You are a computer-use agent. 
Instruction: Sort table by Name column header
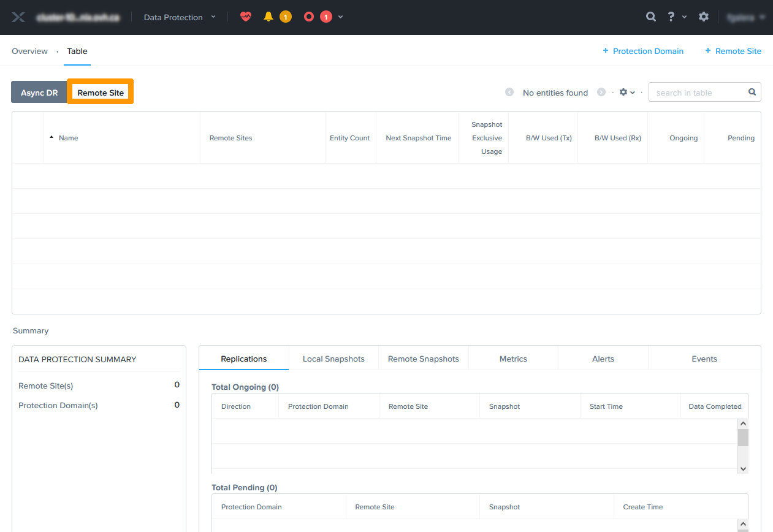point(68,138)
